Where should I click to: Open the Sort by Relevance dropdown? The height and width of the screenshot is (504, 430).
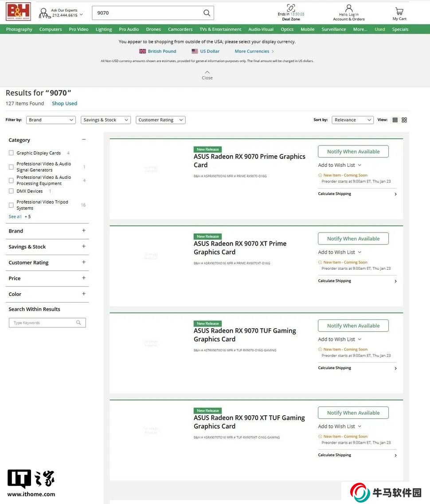click(352, 120)
